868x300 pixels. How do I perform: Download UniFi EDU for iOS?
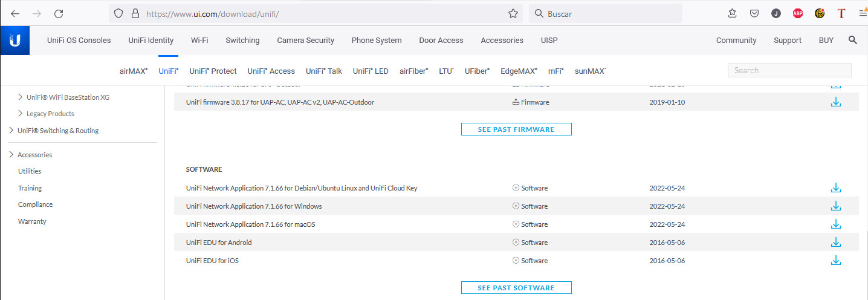tap(836, 261)
